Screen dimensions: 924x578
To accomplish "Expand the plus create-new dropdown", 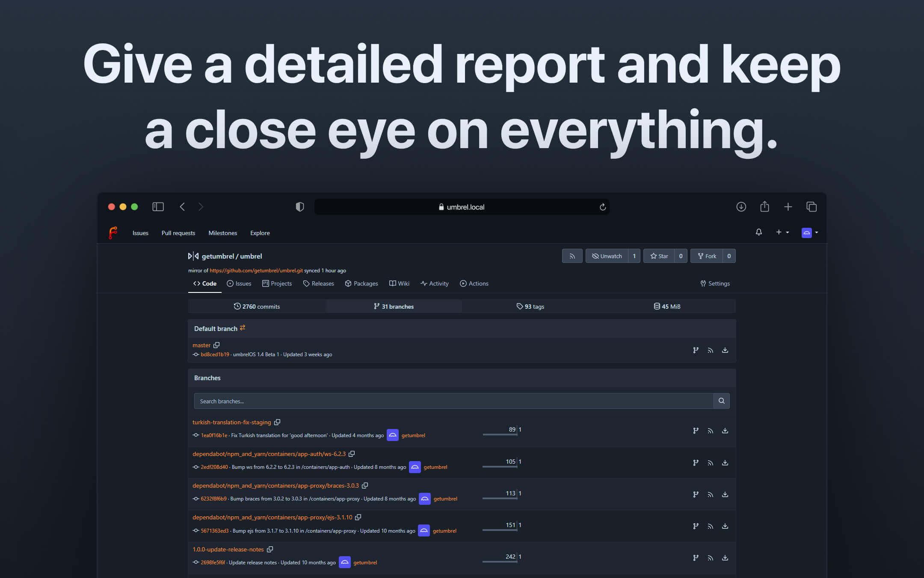I will click(x=782, y=232).
